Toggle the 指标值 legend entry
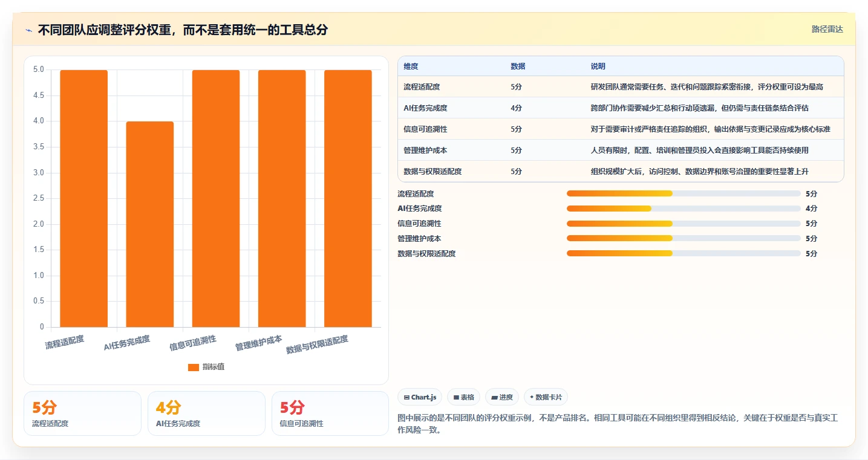Screen dimensions: 868x460 tap(206, 367)
